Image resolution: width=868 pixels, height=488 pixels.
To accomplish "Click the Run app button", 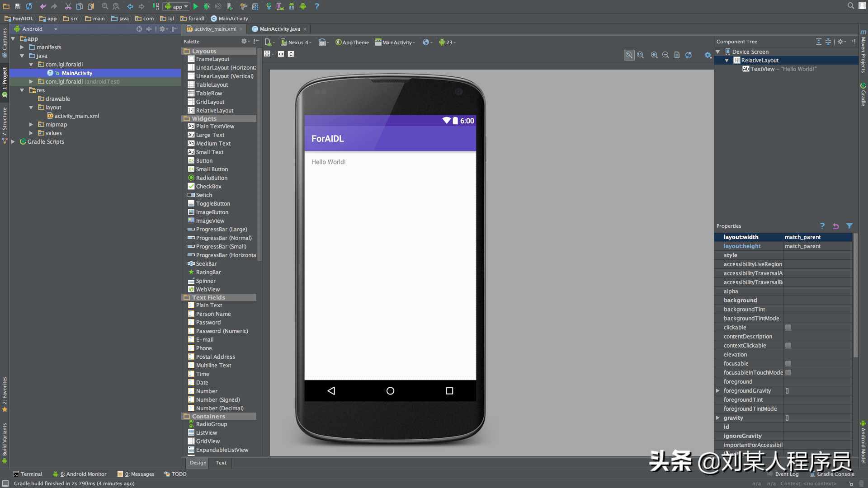I will [196, 7].
